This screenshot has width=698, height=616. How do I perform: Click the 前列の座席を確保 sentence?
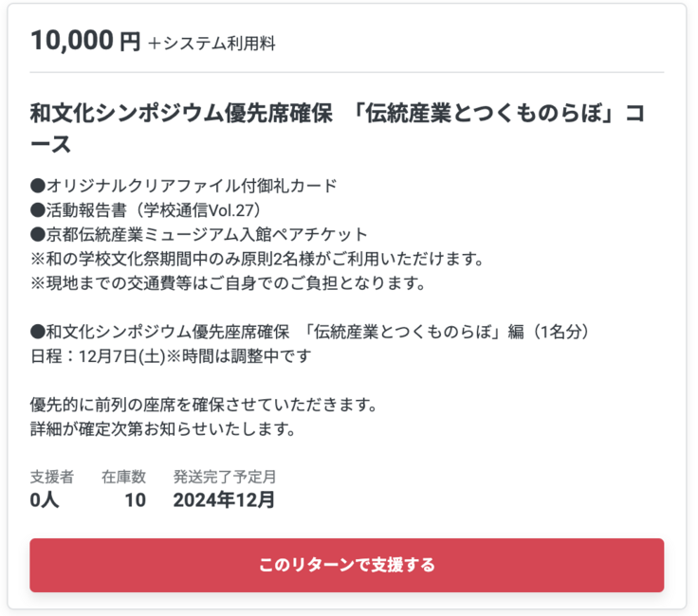pyautogui.click(x=204, y=406)
